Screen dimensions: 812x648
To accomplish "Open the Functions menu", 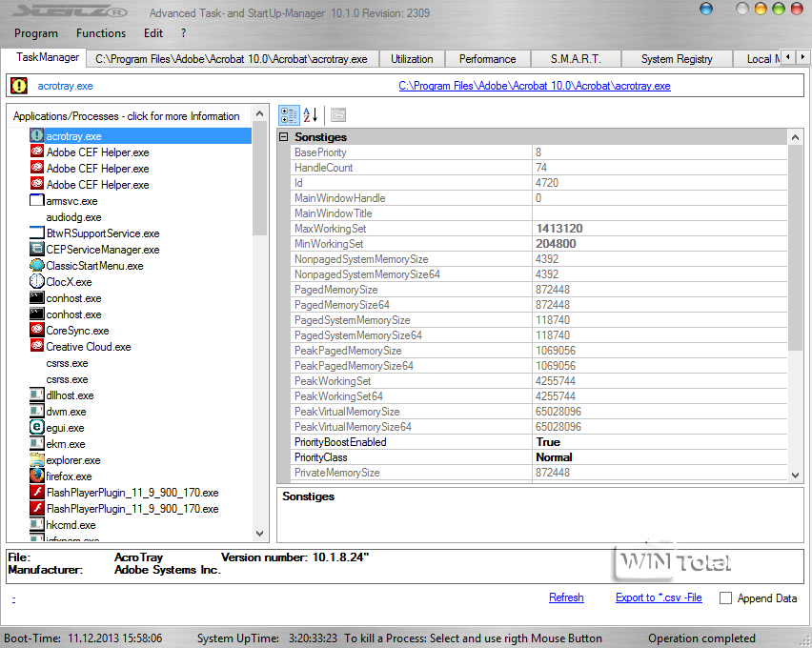I will click(101, 33).
